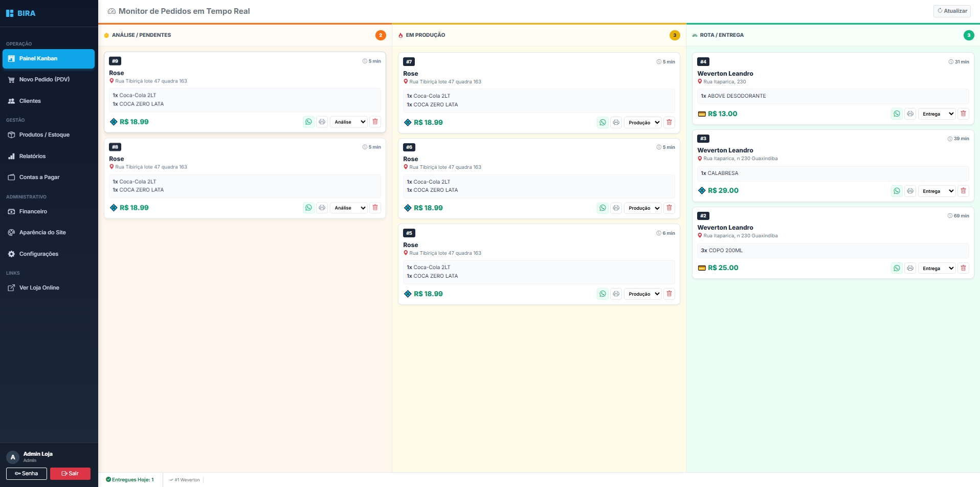Viewport: 980px width, 487px height.
Task: Click the order #6 card customer name
Action: (x=411, y=159)
